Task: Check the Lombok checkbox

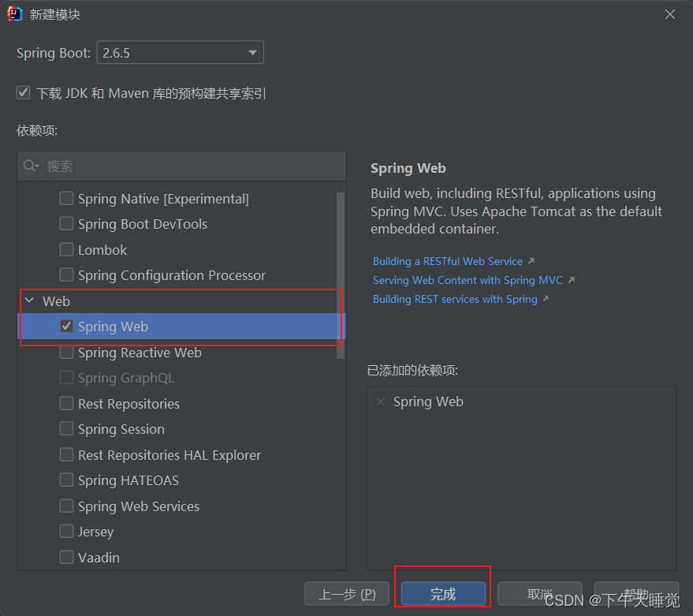Action: 66,249
